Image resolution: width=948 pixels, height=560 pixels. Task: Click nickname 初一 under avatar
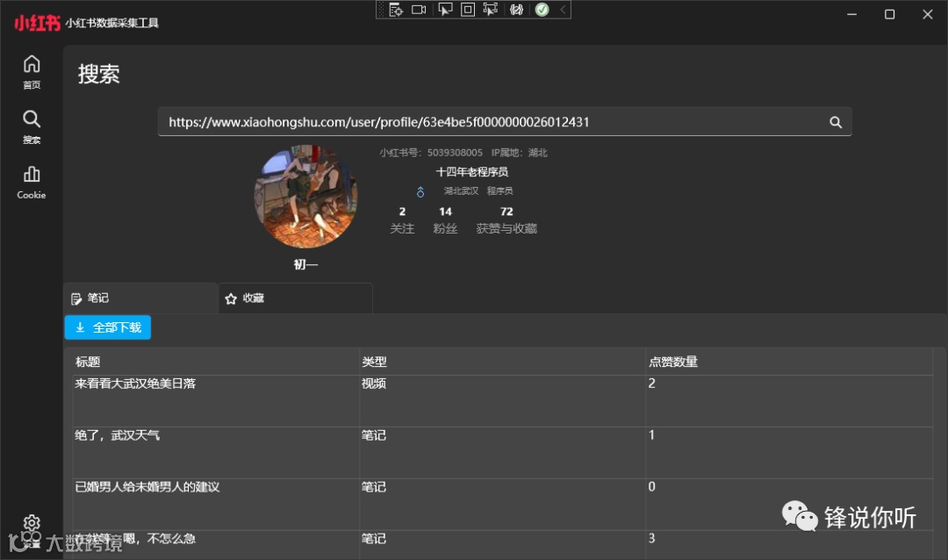(x=306, y=264)
